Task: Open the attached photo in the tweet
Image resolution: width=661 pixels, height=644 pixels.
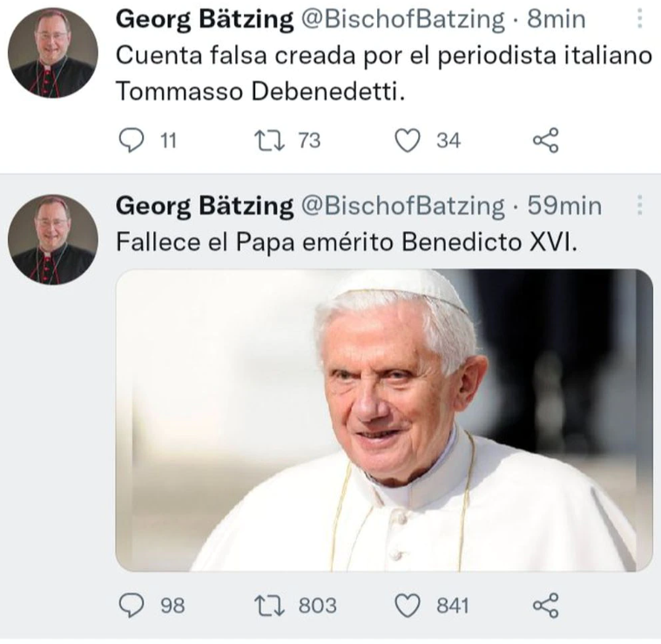Action: point(383,420)
